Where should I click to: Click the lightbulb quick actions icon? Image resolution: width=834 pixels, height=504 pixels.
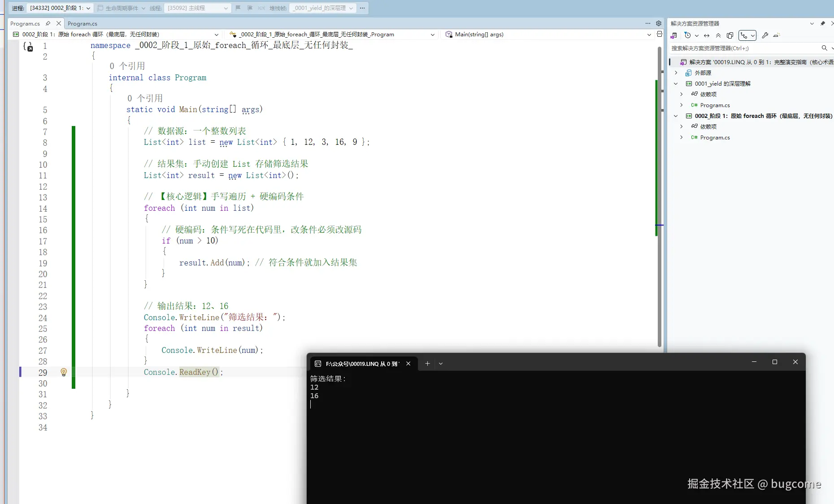[x=64, y=372]
